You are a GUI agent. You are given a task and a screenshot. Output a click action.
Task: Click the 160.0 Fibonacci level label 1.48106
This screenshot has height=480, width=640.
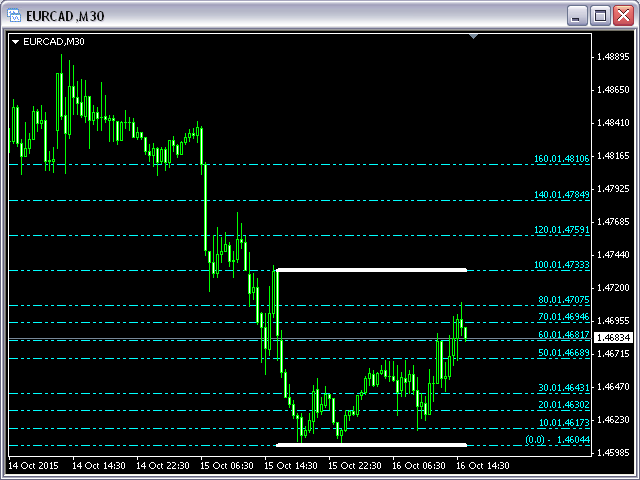561,158
